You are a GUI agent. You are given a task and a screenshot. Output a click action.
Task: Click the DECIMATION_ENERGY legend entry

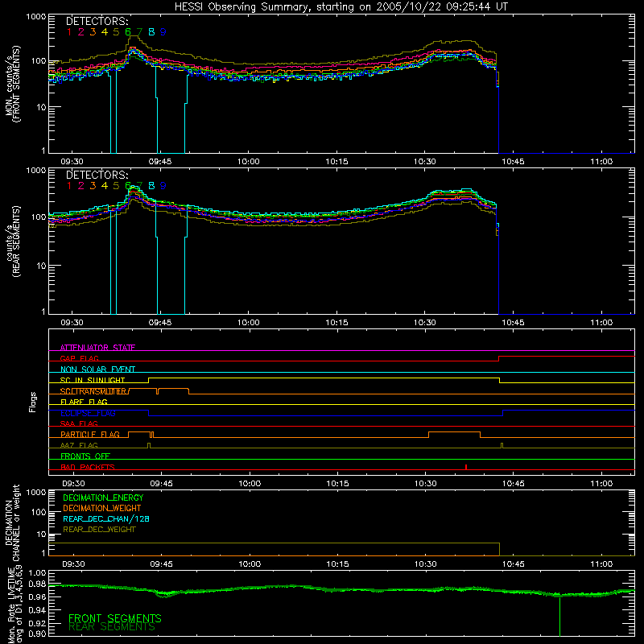click(x=103, y=497)
